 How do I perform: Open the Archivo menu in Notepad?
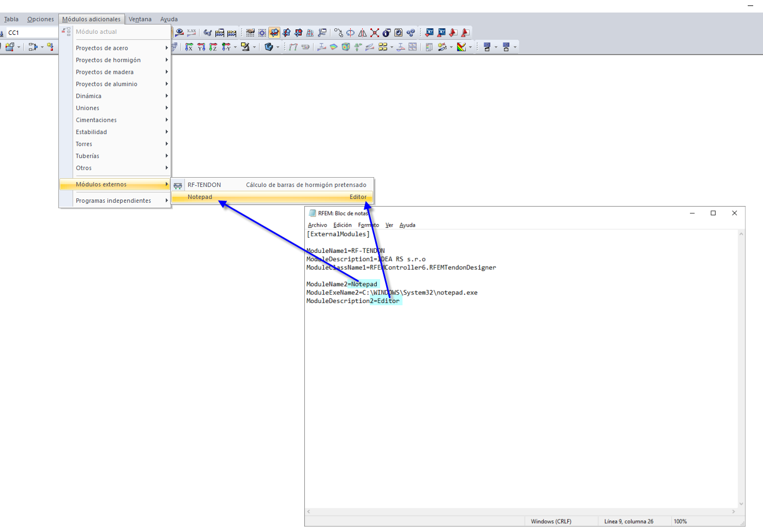pos(317,225)
